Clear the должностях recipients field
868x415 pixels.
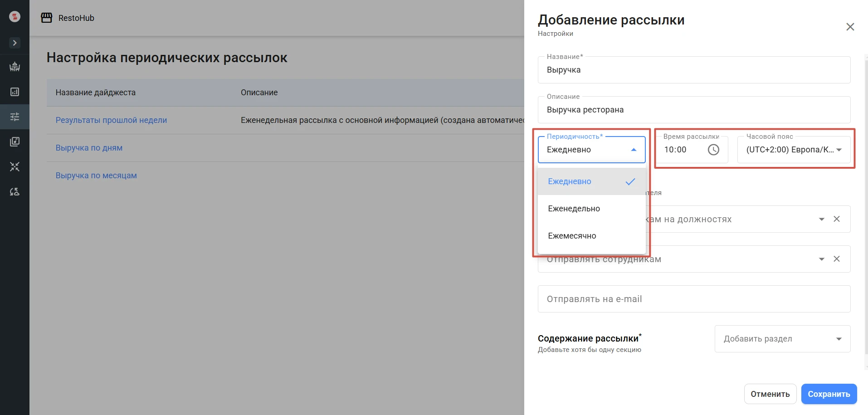tap(837, 219)
